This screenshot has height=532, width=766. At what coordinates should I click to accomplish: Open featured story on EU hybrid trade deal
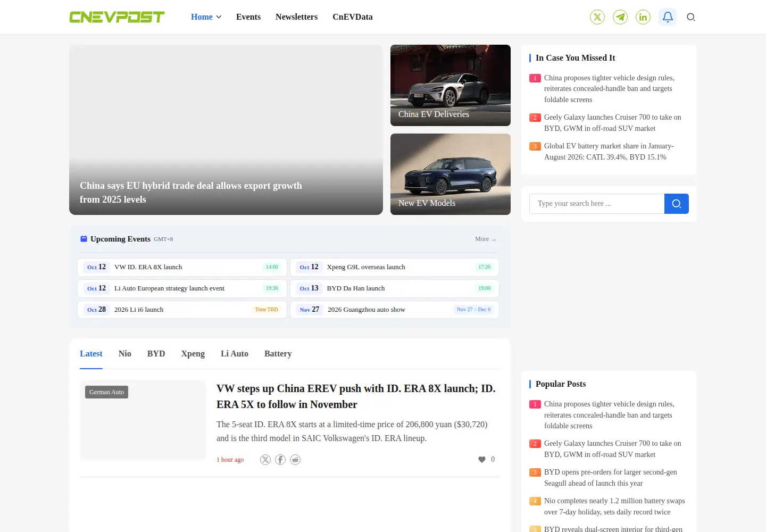[226, 130]
